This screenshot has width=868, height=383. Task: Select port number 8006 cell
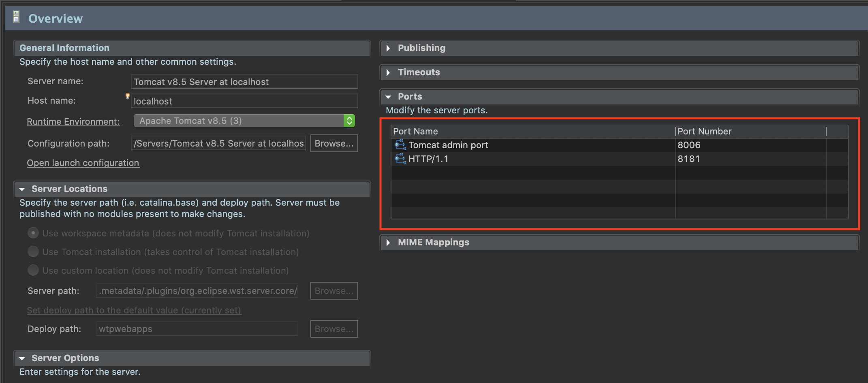coord(750,145)
